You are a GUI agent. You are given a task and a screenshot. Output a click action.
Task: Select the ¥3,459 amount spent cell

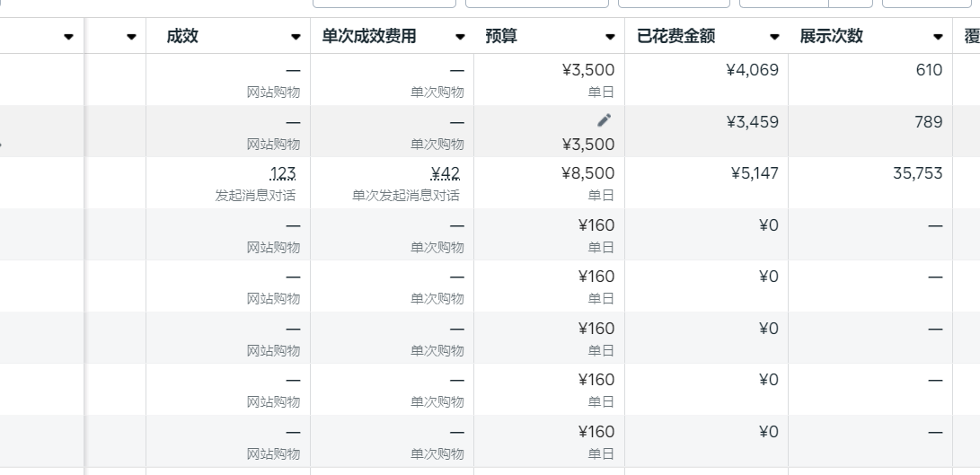752,122
